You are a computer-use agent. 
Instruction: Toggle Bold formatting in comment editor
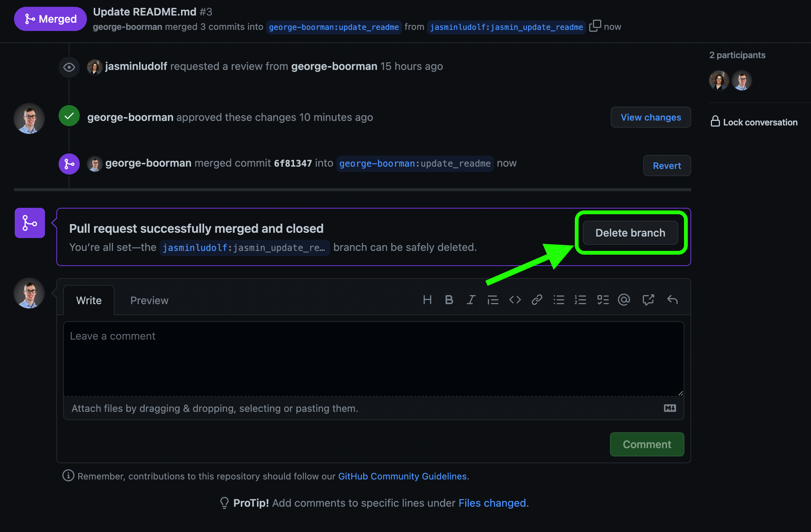pyautogui.click(x=449, y=300)
